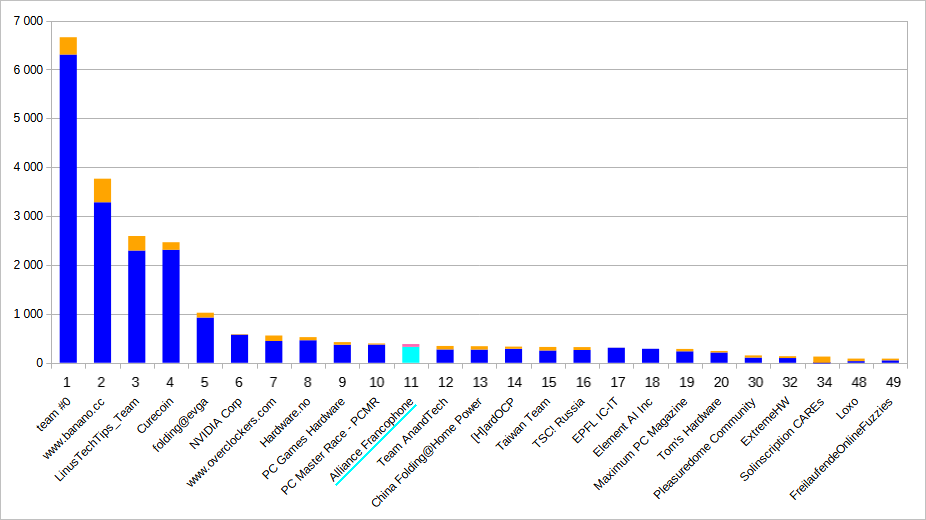Click the 'Alliance Francophone' axis label
Screen dimensions: 926x520
pyautogui.click(x=374, y=440)
